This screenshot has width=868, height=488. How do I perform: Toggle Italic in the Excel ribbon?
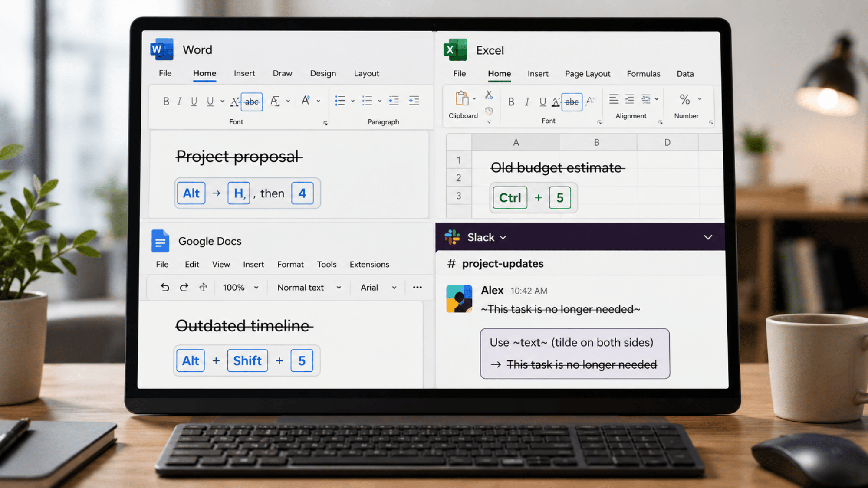pos(527,102)
